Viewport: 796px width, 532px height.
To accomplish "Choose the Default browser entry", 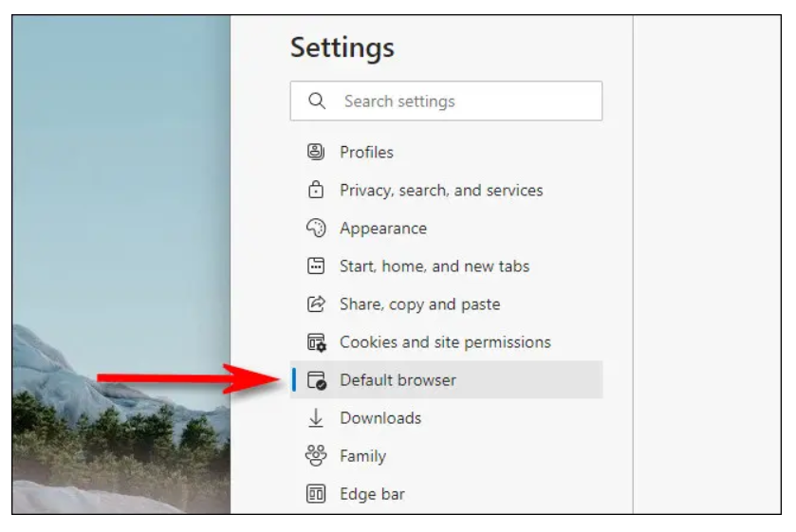I will point(446,379).
